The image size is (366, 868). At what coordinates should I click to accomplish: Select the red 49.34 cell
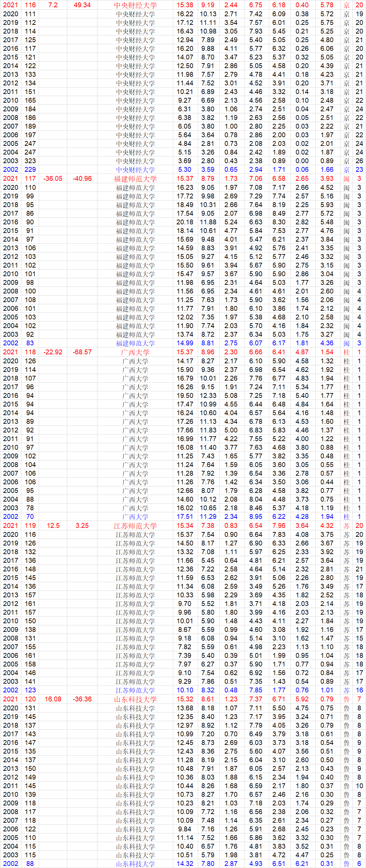[x=82, y=5]
